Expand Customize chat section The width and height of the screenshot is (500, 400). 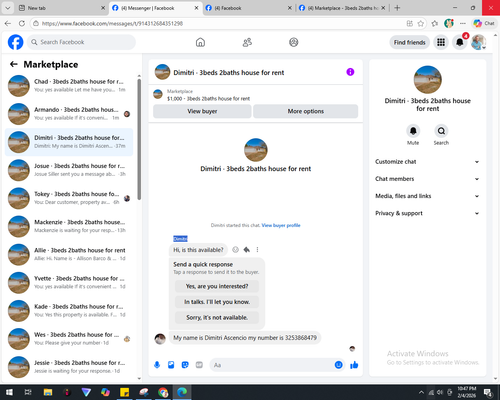427,162
